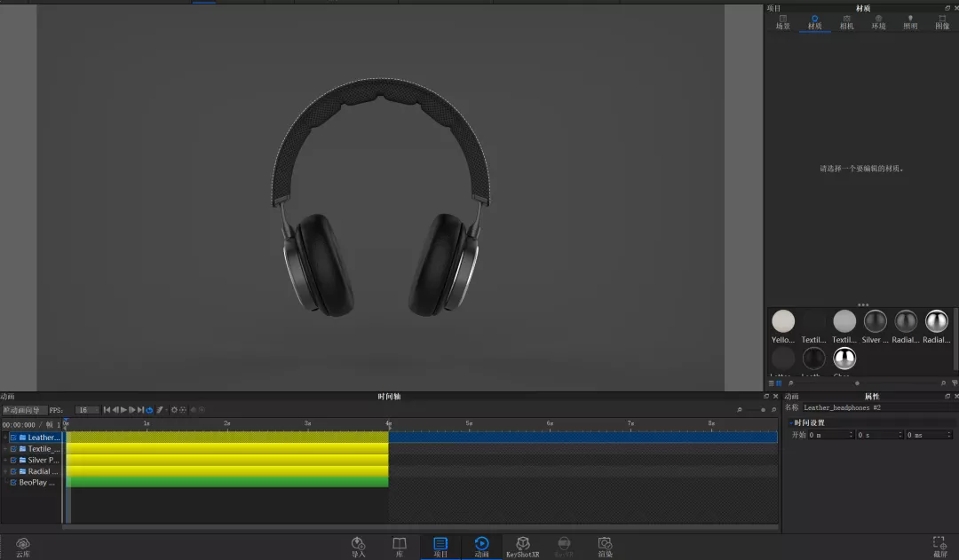This screenshot has width=959, height=560.
Task: Play the animation in the timeline
Action: 123,410
